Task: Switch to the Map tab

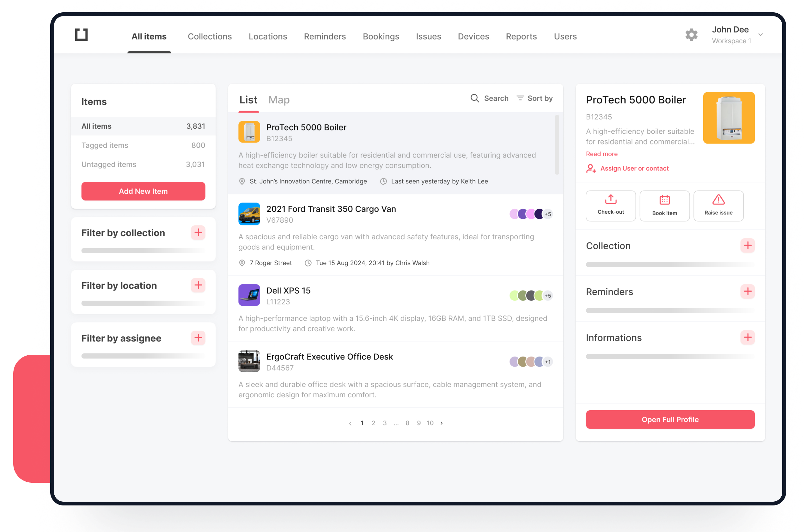Action: (x=279, y=100)
